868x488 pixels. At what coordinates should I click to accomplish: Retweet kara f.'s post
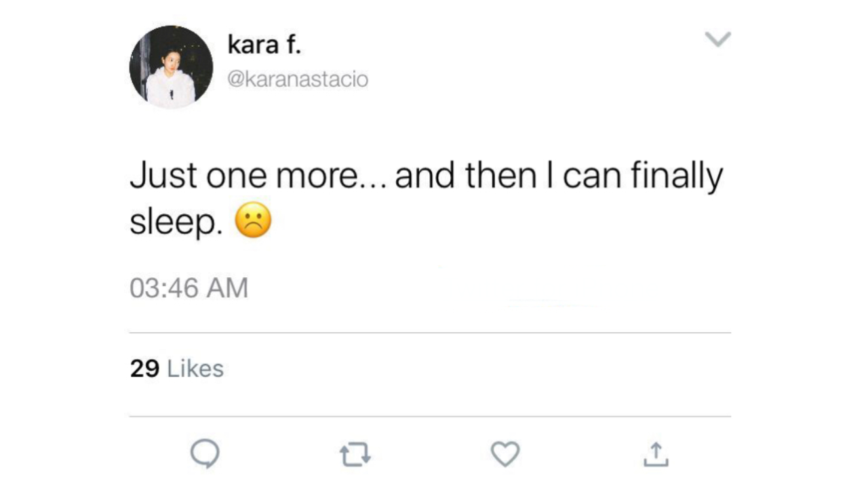pos(355,455)
